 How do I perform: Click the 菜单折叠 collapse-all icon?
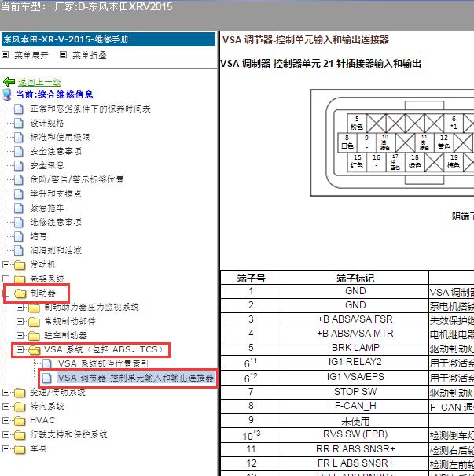[63, 55]
